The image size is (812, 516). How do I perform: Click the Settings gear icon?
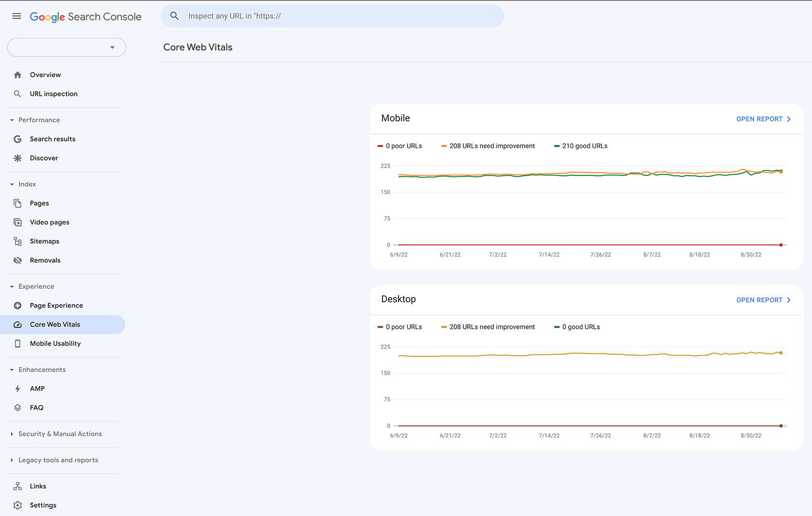click(x=17, y=505)
